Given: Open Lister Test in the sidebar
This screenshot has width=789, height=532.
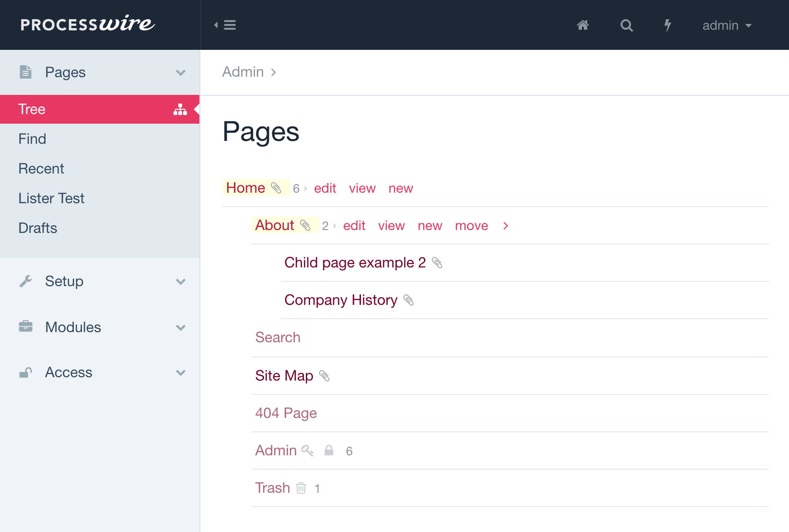Looking at the screenshot, I should point(51,198).
